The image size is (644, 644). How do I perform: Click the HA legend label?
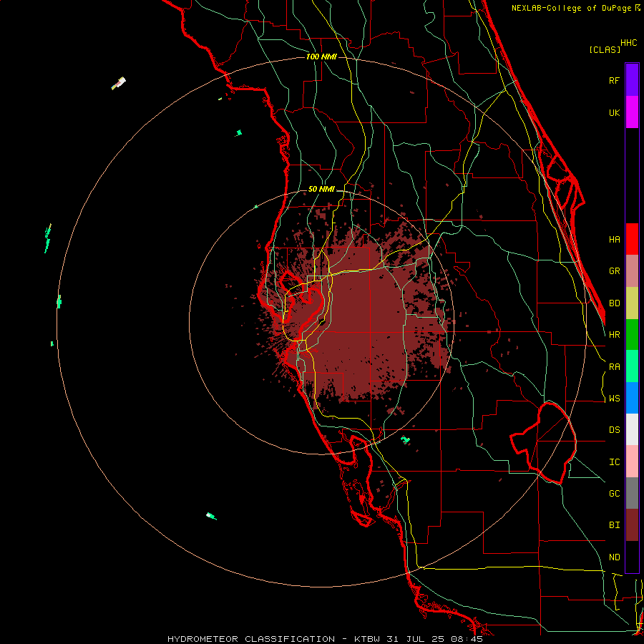(615, 239)
